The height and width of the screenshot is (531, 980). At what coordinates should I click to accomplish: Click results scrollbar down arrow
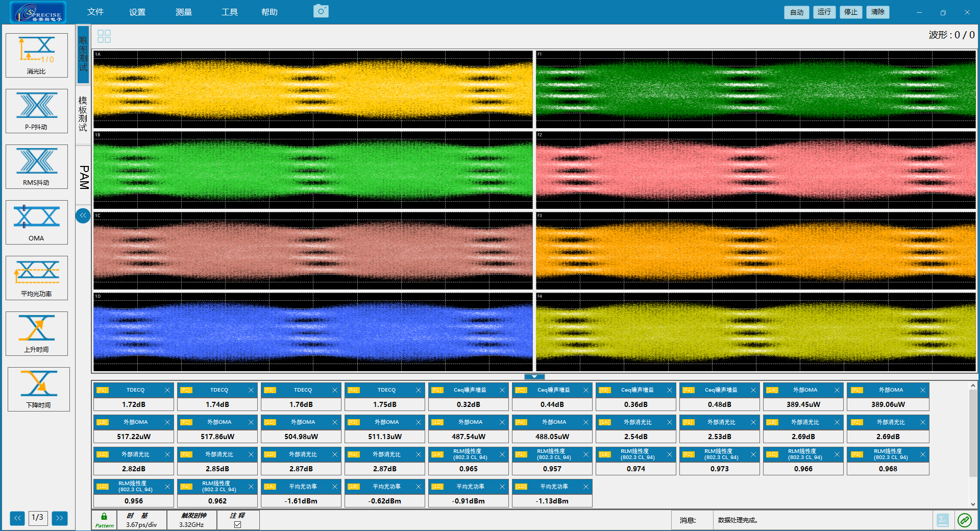point(973,504)
